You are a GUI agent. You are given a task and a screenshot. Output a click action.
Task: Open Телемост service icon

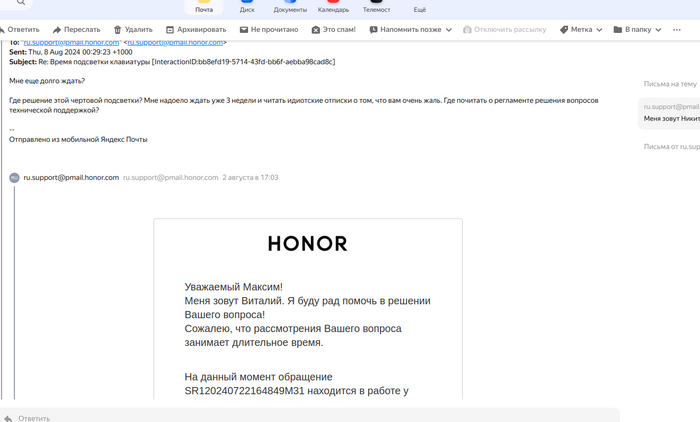click(376, 6)
